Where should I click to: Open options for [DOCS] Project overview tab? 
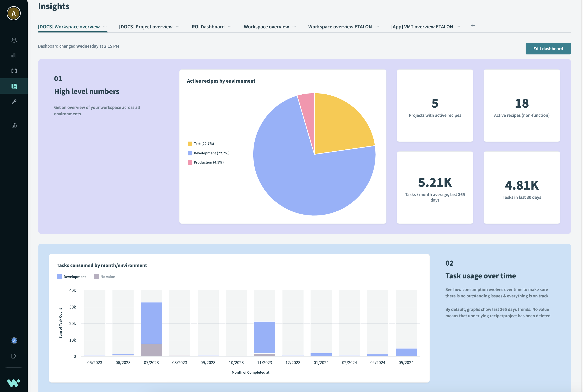pyautogui.click(x=178, y=26)
